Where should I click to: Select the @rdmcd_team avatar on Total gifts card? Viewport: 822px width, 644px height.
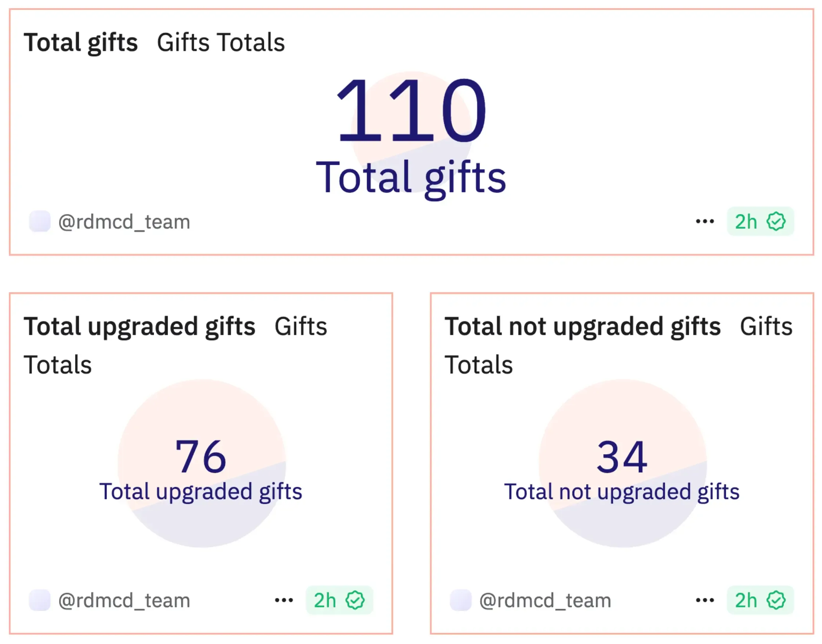[x=40, y=222]
